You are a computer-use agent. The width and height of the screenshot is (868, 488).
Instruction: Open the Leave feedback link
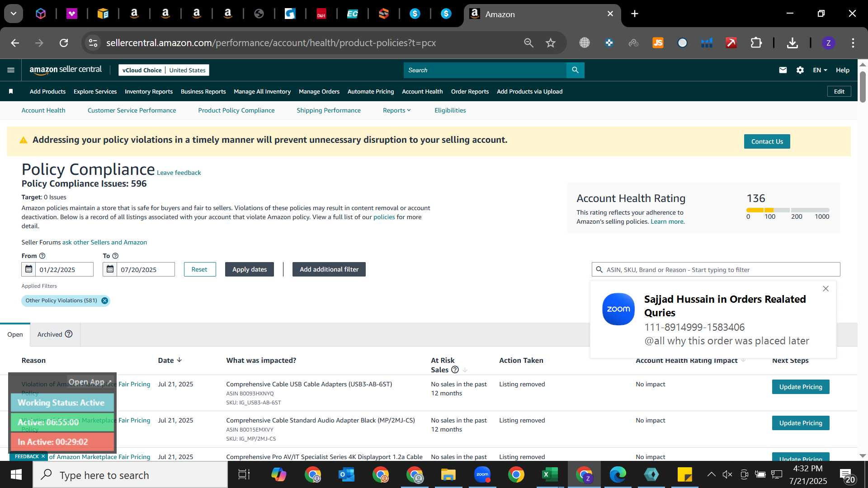[179, 173]
